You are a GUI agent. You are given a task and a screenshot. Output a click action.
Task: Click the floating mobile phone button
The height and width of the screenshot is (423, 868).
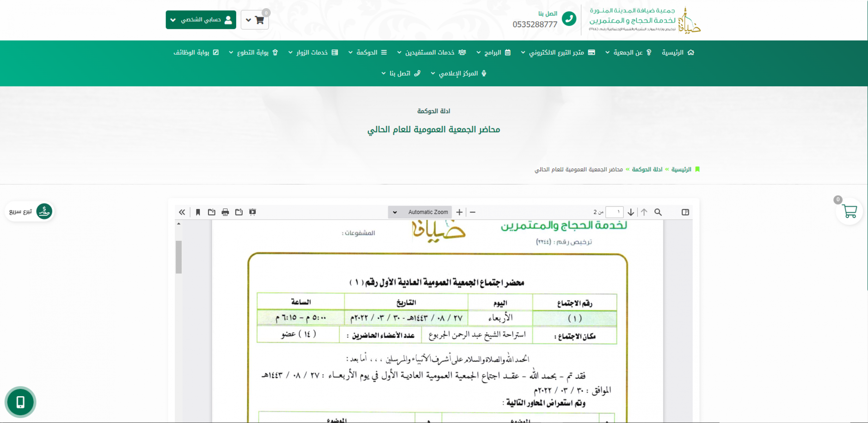point(20,402)
